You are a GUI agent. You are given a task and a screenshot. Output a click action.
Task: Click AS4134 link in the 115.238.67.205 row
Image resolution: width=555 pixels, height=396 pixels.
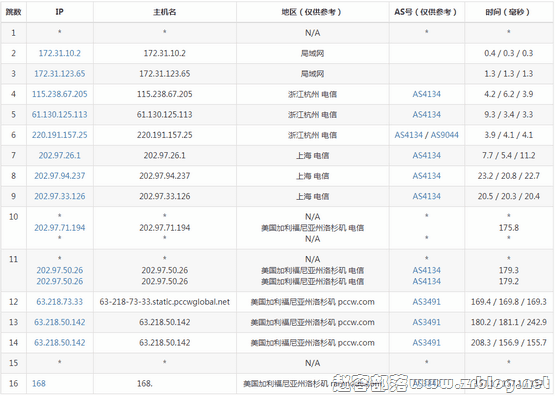[427, 94]
